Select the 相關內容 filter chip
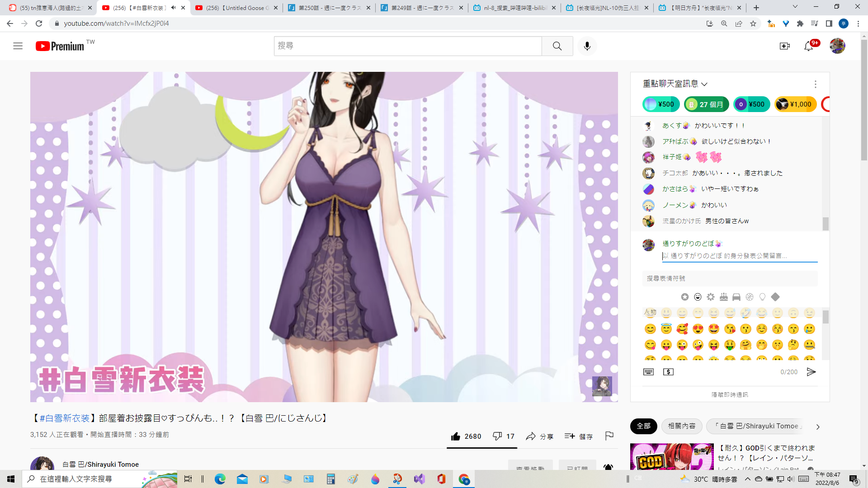The height and width of the screenshot is (488, 868). click(x=682, y=426)
